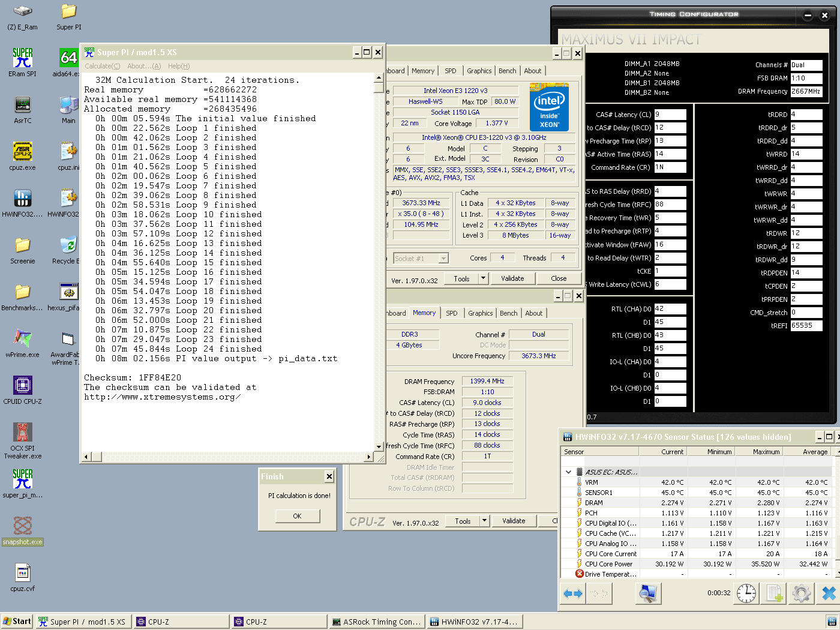
Task: Click the tREFI value field 65535
Action: 806,326
